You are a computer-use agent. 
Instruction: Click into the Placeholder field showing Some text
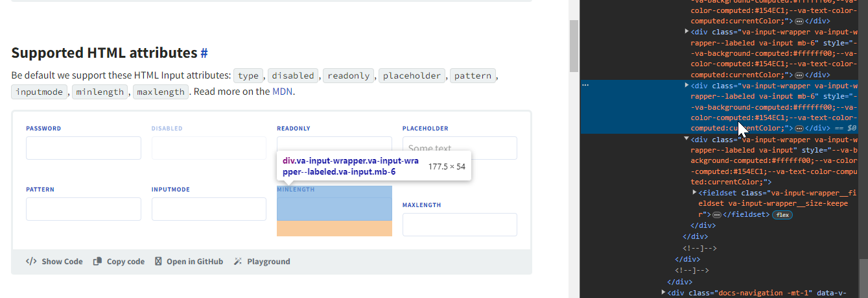pyautogui.click(x=460, y=148)
